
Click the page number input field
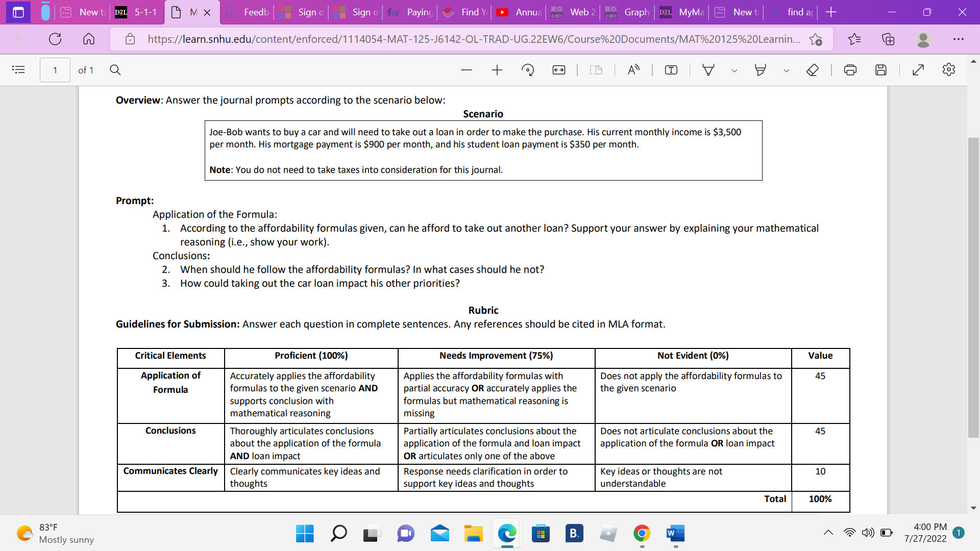pyautogui.click(x=55, y=70)
